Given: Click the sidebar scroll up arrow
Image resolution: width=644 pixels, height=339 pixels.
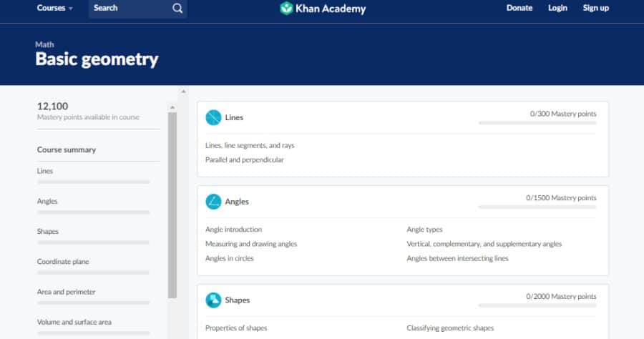Looking at the screenshot, I should coord(172,107).
